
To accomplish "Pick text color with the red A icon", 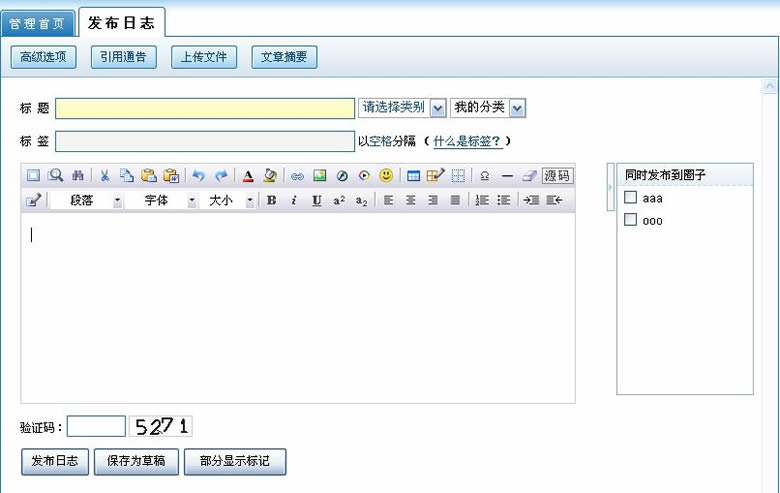I will 248,176.
